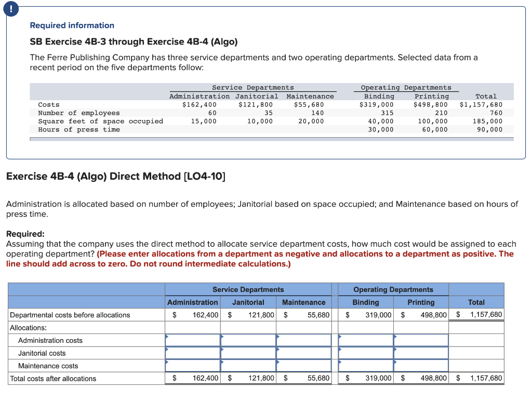
Task: Click the Operating Departments header cell
Action: pos(393,289)
